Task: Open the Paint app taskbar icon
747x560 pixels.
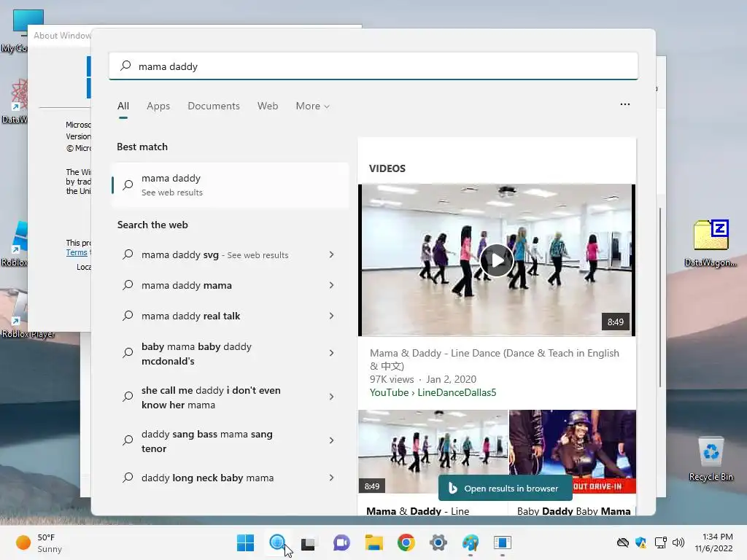Action: tap(471, 542)
